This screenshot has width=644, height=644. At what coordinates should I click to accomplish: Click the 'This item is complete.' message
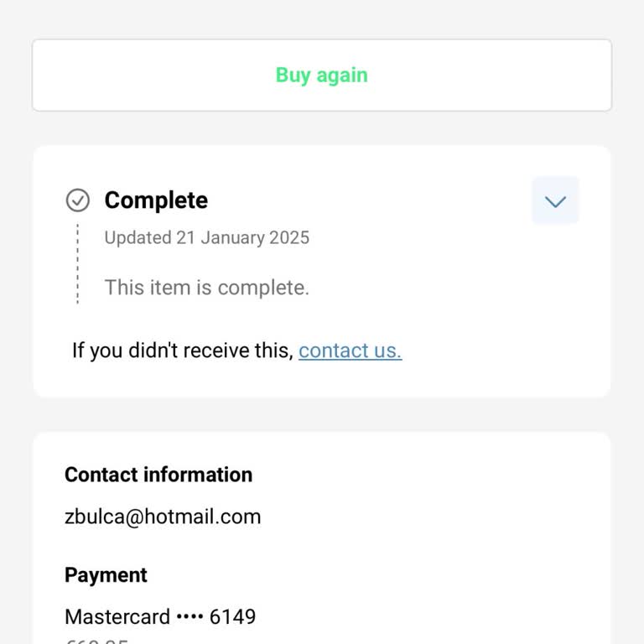[206, 288]
